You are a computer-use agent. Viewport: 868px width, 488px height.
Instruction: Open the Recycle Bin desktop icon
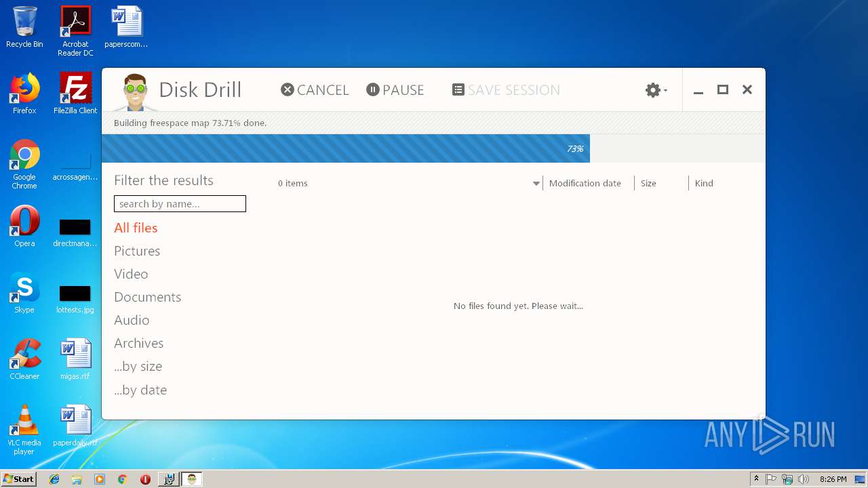click(x=24, y=28)
